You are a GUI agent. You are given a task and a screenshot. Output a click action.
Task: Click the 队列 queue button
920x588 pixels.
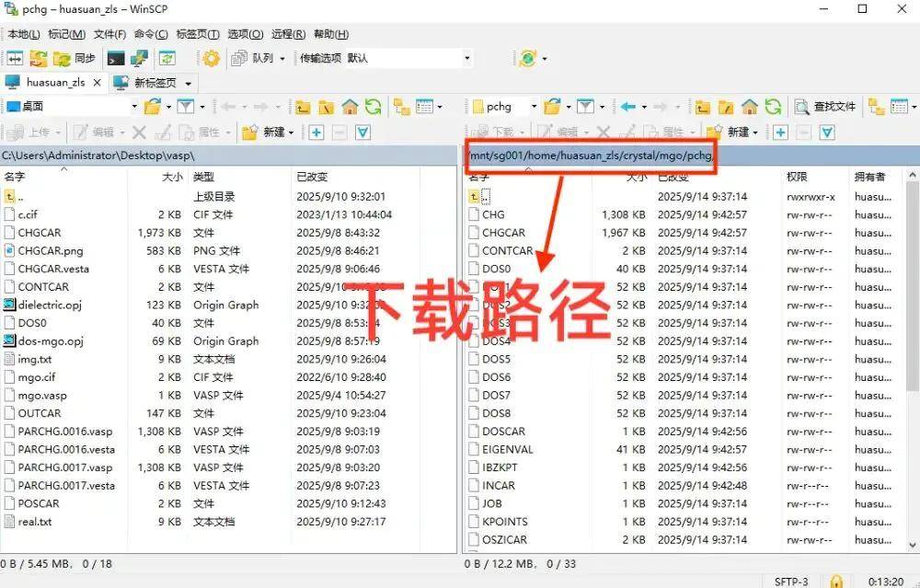point(253,58)
